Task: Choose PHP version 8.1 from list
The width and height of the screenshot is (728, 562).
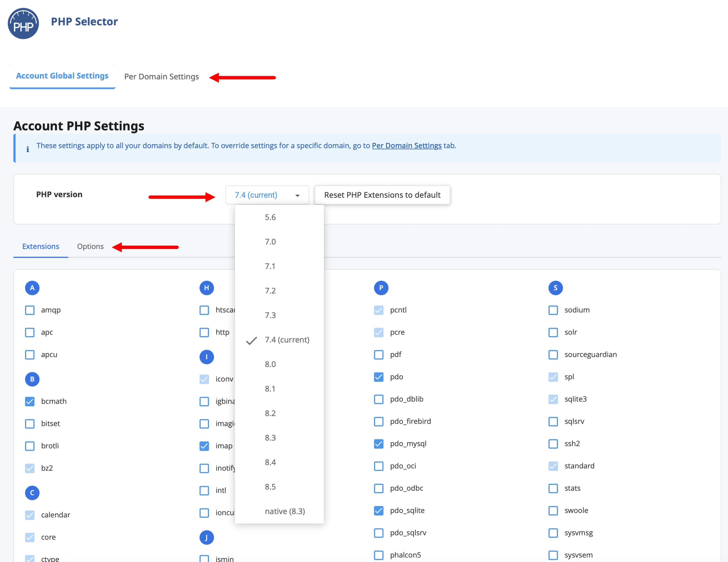Action: [279, 389]
